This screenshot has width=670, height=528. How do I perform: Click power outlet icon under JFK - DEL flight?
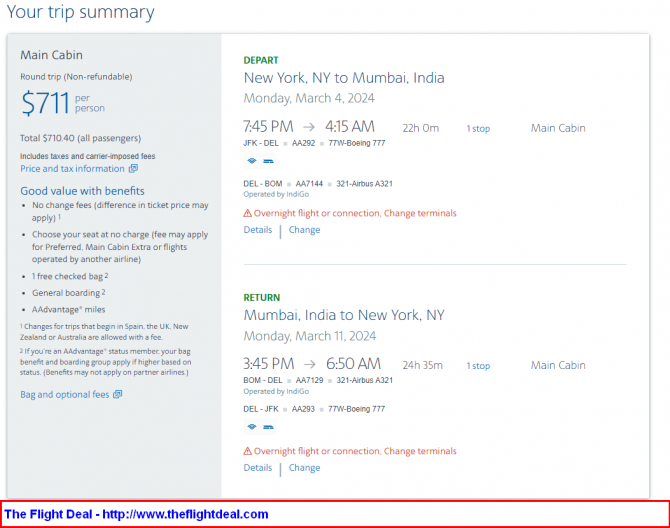268,161
